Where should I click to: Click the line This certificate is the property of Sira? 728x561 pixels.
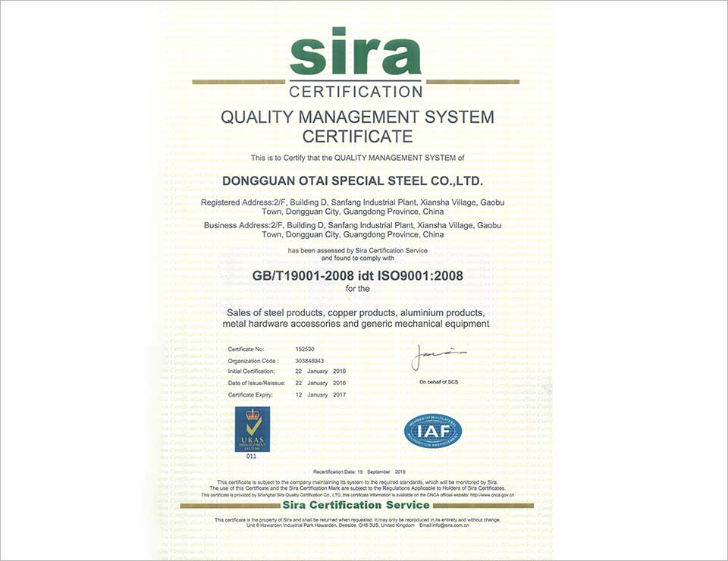357,520
